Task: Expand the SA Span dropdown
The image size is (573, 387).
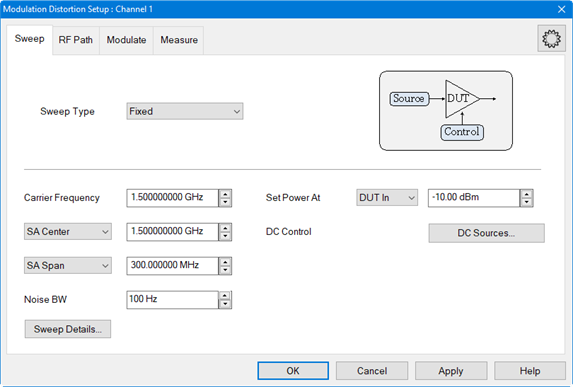Action: 68,266
